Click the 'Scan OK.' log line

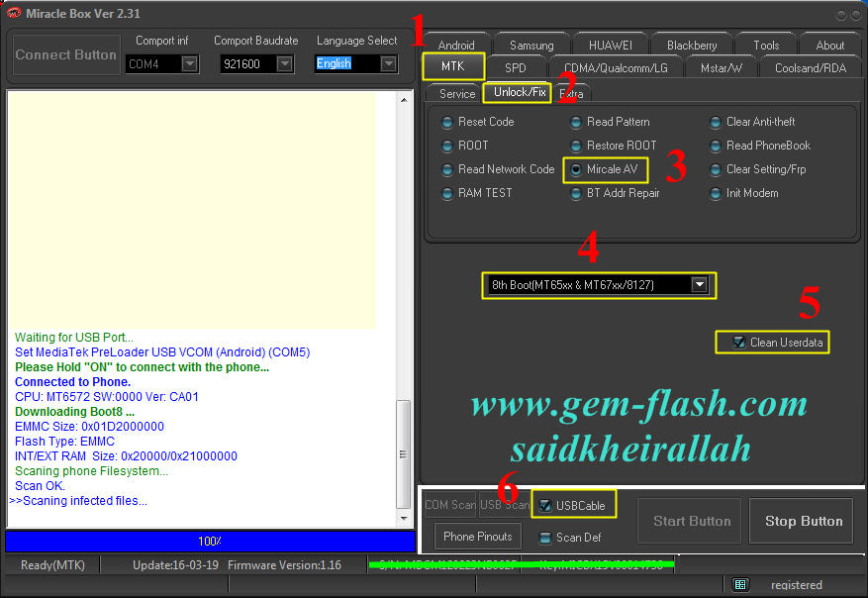click(40, 486)
